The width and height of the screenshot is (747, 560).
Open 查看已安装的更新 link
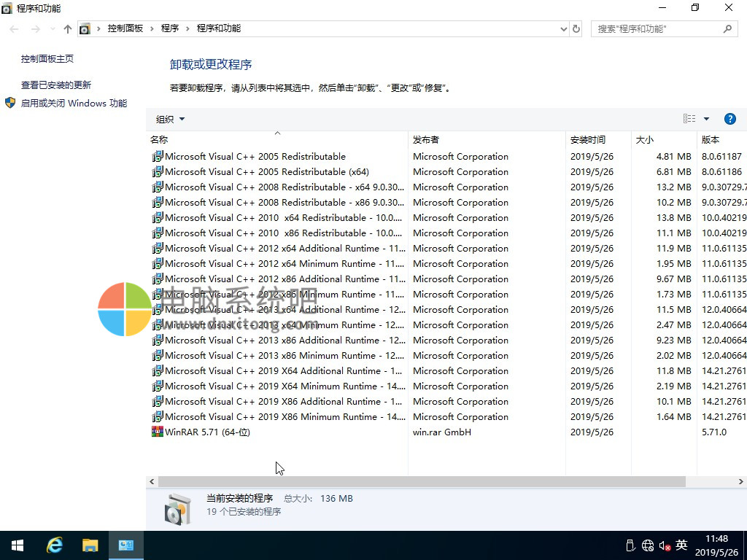click(x=56, y=85)
